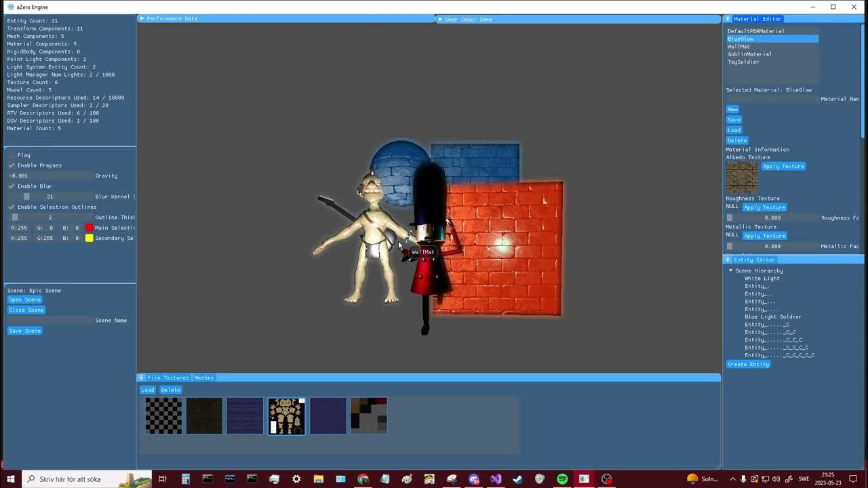Collapse the Dear ImGui Demo window
868x488 pixels.
point(439,19)
